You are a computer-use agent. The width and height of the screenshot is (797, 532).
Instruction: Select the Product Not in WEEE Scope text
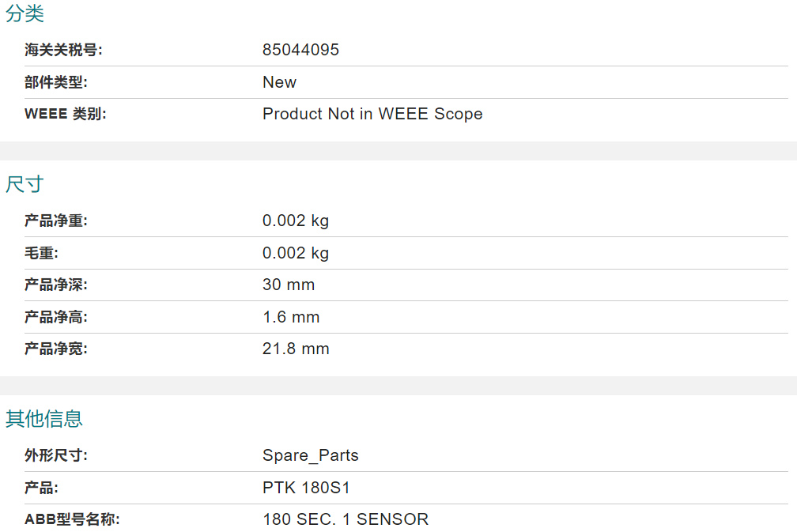[x=372, y=114]
